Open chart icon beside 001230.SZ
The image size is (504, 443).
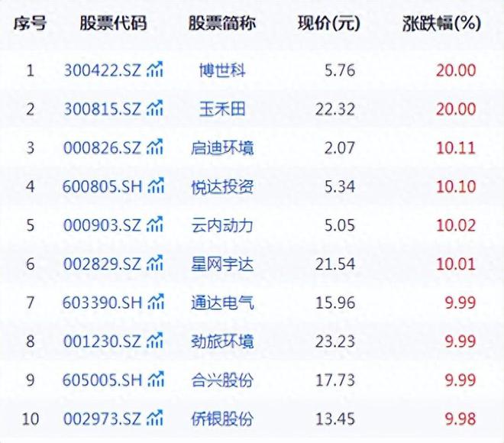(x=156, y=341)
